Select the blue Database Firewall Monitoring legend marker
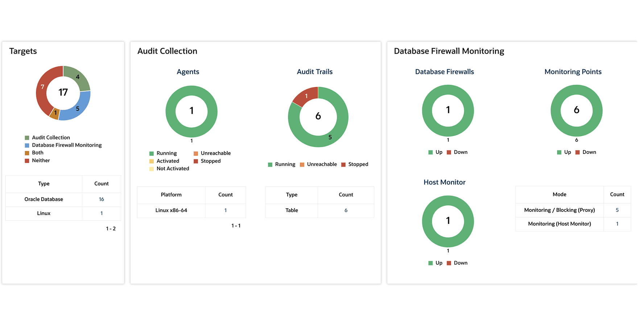The width and height of the screenshot is (644, 326). click(26, 145)
